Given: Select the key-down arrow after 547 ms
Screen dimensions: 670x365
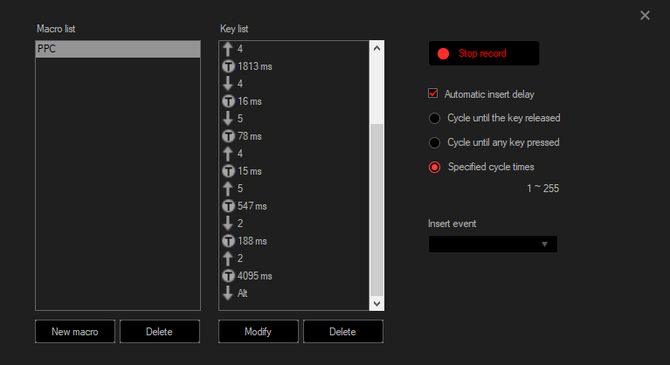Looking at the screenshot, I should (x=228, y=224).
